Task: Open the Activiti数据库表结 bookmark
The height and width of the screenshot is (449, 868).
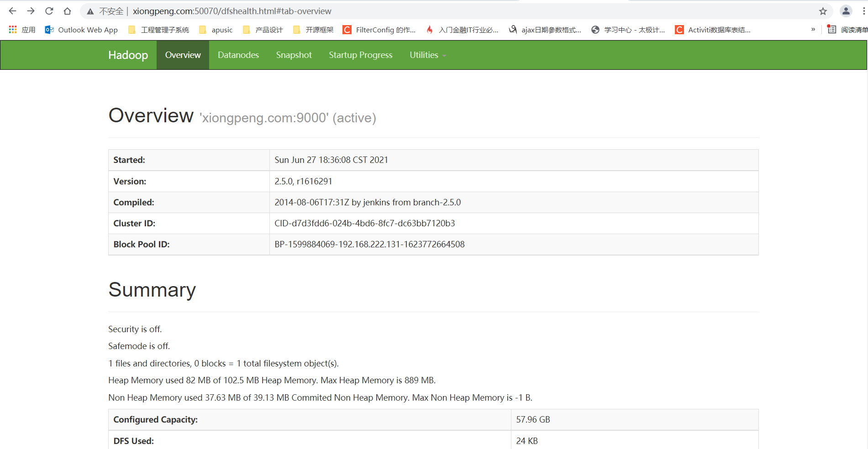Action: [x=713, y=30]
